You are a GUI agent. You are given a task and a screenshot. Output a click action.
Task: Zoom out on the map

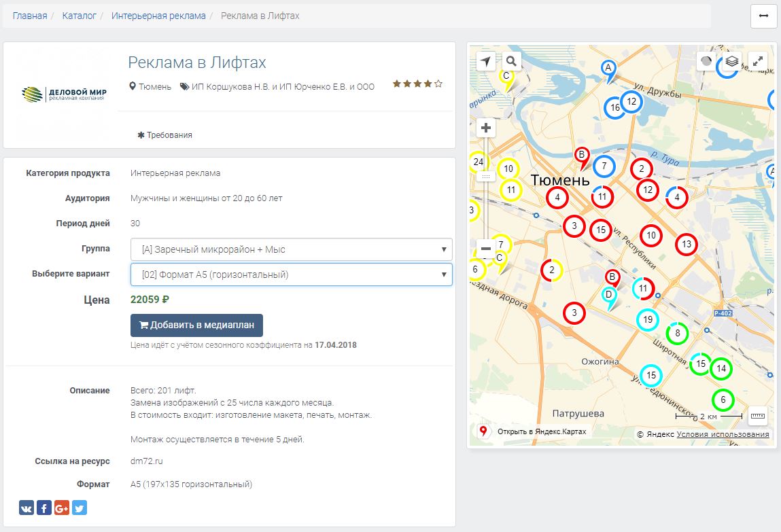pos(486,249)
